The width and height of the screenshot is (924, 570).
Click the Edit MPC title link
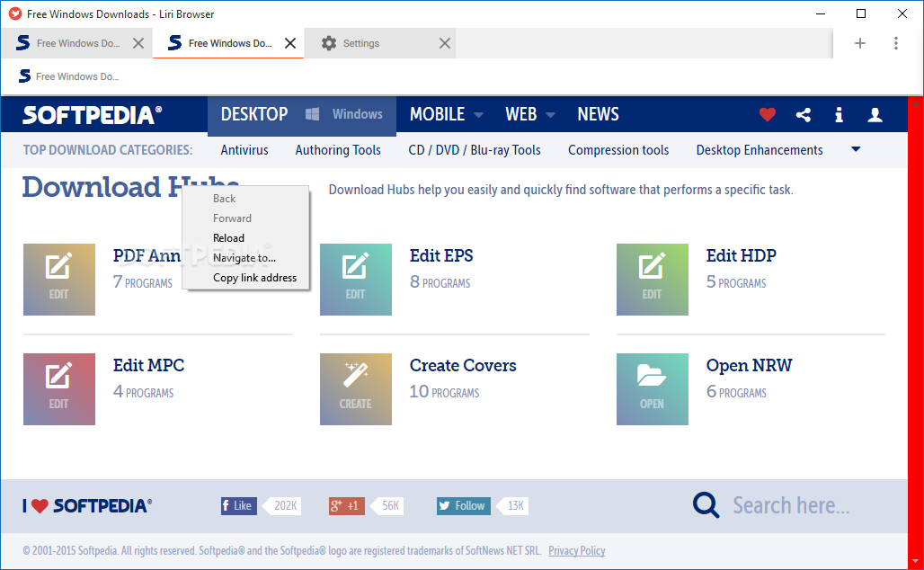pyautogui.click(x=148, y=365)
